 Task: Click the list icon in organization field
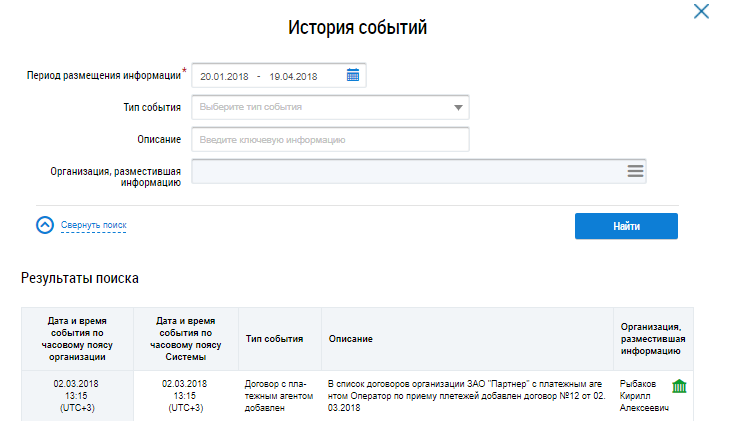coord(634,171)
